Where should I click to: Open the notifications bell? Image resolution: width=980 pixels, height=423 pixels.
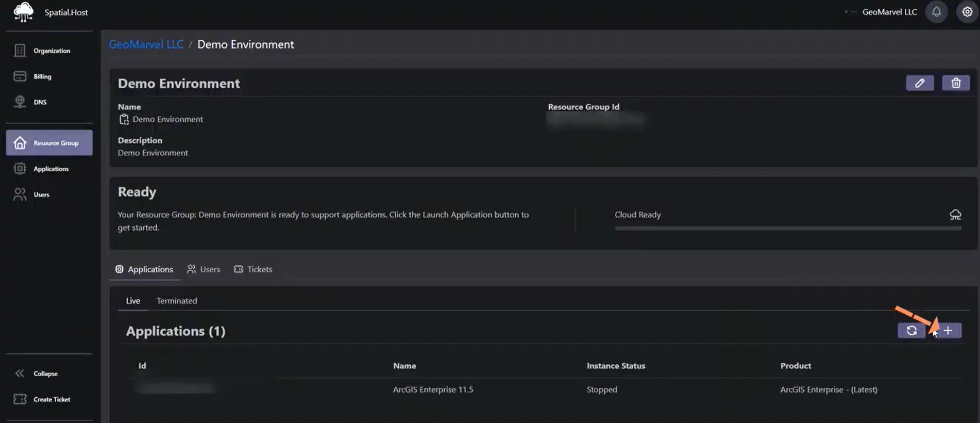(x=936, y=12)
